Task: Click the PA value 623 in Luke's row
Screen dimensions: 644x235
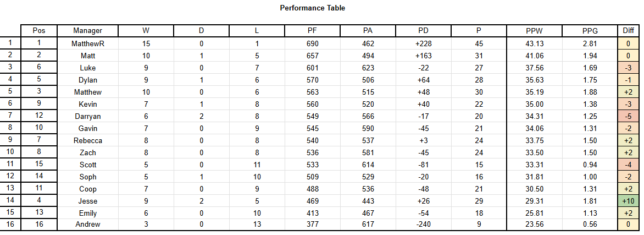Action: click(x=368, y=67)
